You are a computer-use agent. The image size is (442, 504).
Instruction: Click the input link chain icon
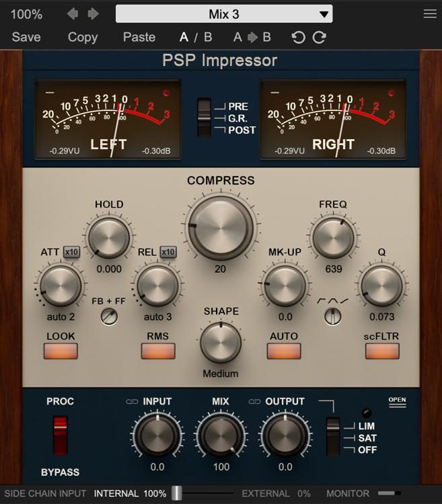(x=132, y=402)
